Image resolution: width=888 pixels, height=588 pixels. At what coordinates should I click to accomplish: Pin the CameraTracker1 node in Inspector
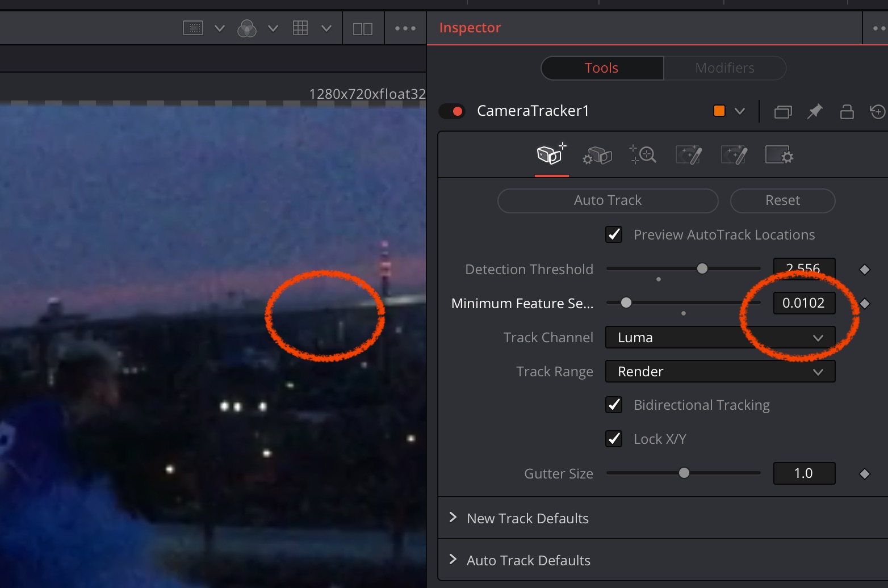click(815, 111)
